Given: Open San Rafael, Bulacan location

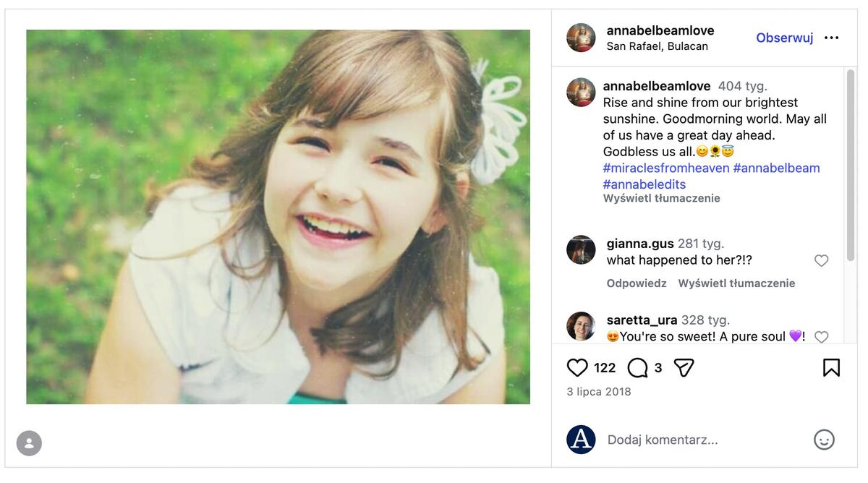Looking at the screenshot, I should pos(658,46).
